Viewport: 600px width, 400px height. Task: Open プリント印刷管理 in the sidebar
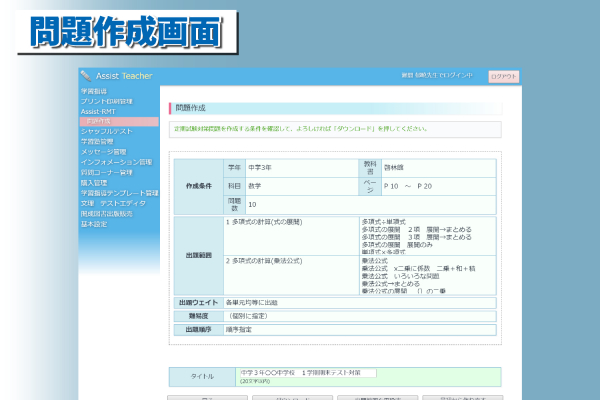pos(106,102)
